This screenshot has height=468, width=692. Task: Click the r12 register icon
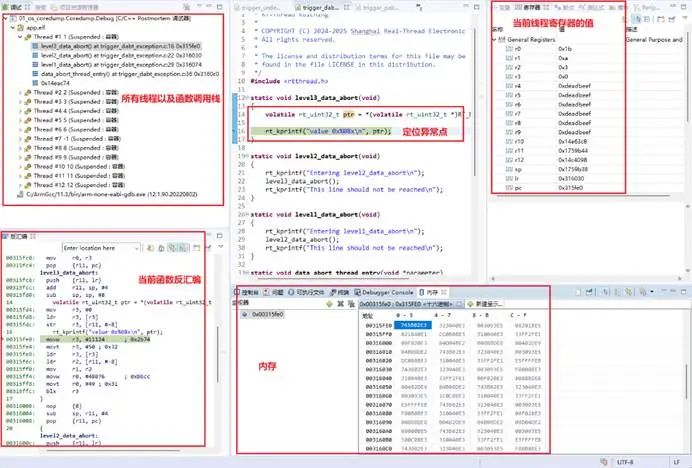[509, 160]
